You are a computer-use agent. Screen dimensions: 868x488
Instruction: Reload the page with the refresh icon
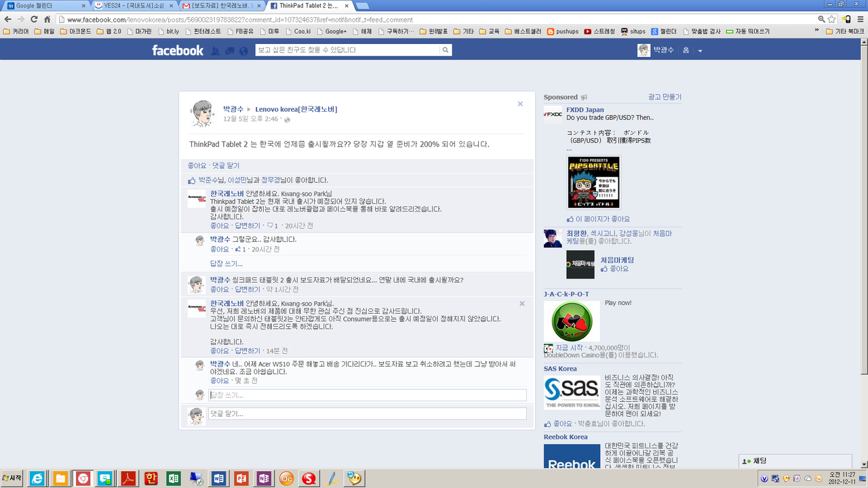[34, 19]
